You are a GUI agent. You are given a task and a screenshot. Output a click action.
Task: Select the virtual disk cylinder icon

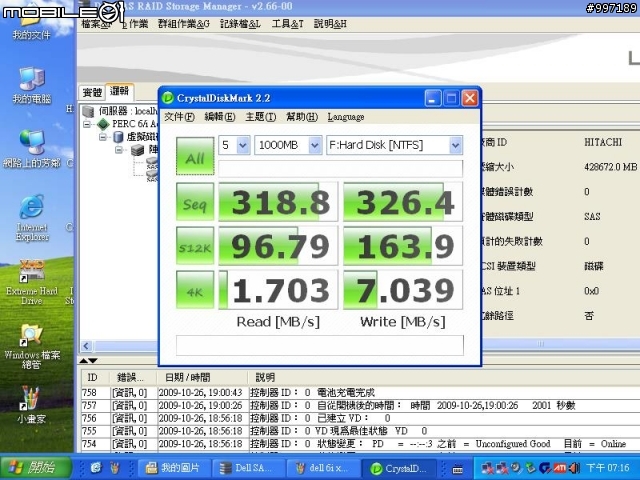[118, 137]
